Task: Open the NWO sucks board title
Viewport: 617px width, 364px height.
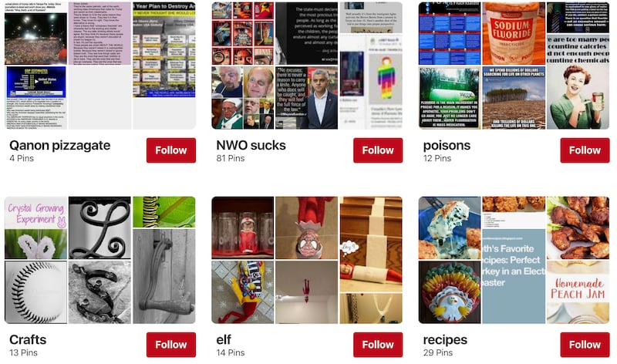Action: pyautogui.click(x=251, y=146)
